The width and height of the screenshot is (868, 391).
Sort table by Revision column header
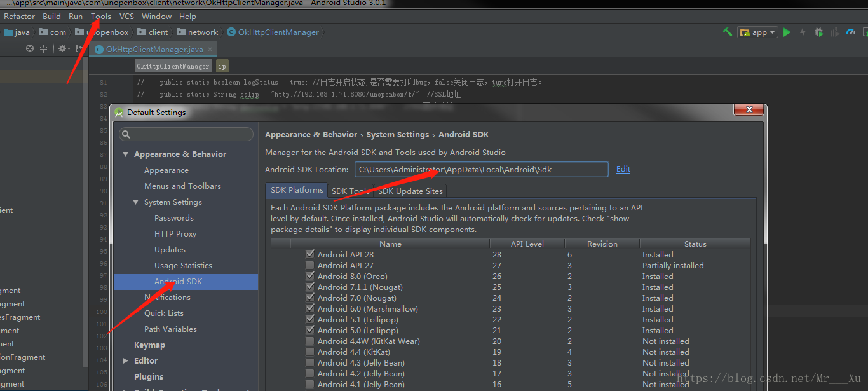[602, 244]
